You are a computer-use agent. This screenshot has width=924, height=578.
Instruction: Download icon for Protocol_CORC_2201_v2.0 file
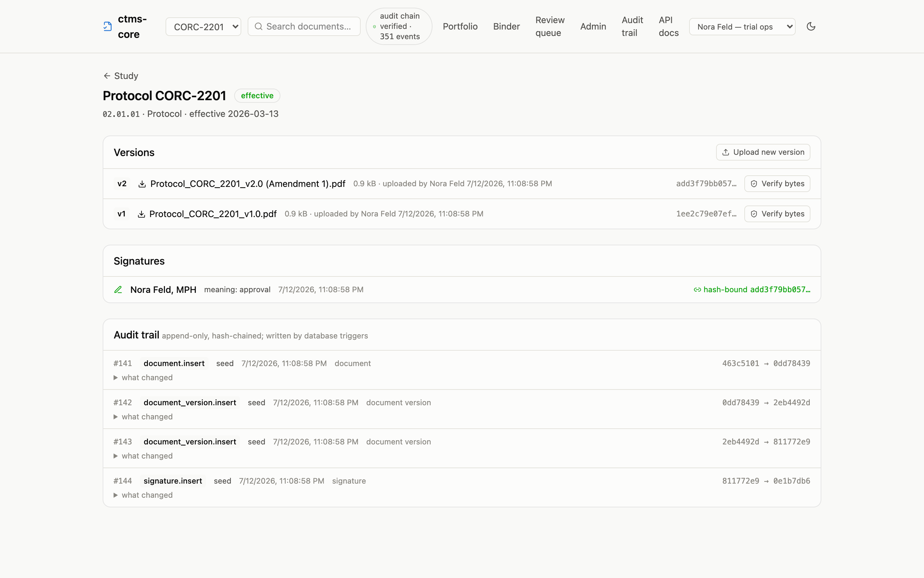[142, 184]
